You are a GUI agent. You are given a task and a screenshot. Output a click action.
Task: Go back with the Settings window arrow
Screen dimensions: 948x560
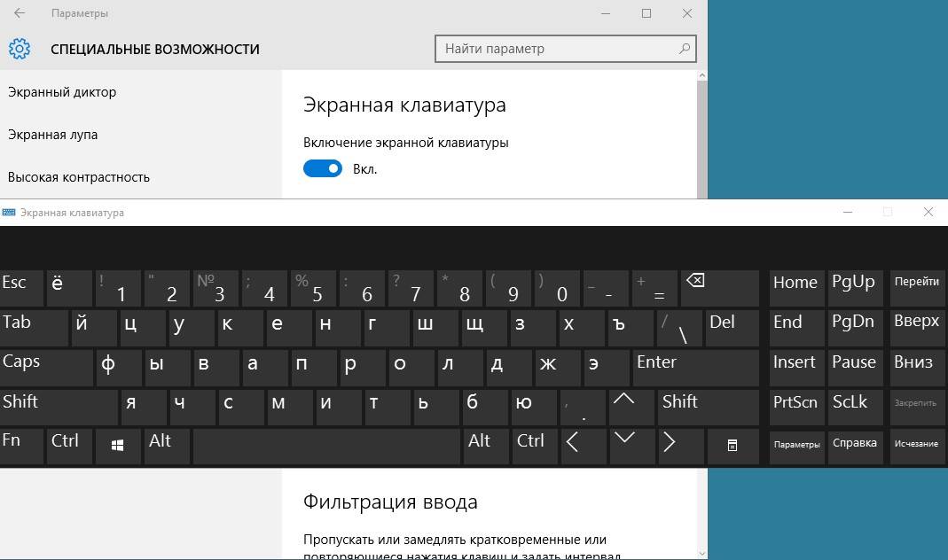(20, 12)
